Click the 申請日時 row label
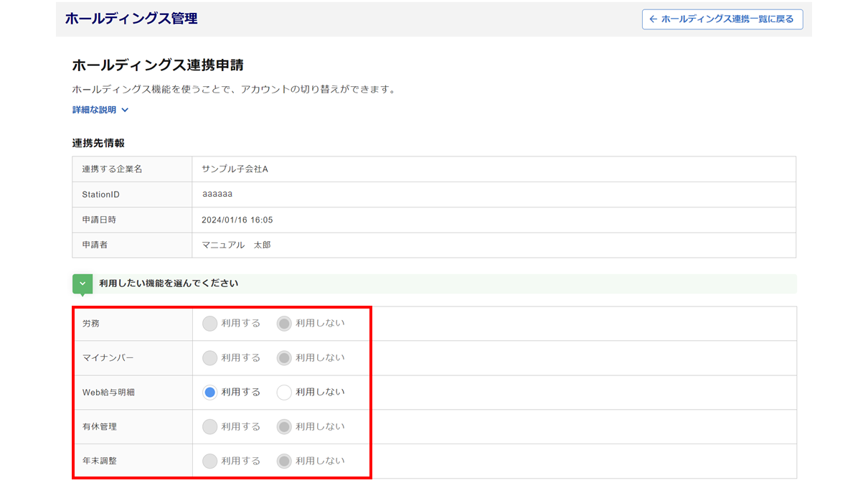This screenshot has height=488, width=868. click(x=100, y=220)
